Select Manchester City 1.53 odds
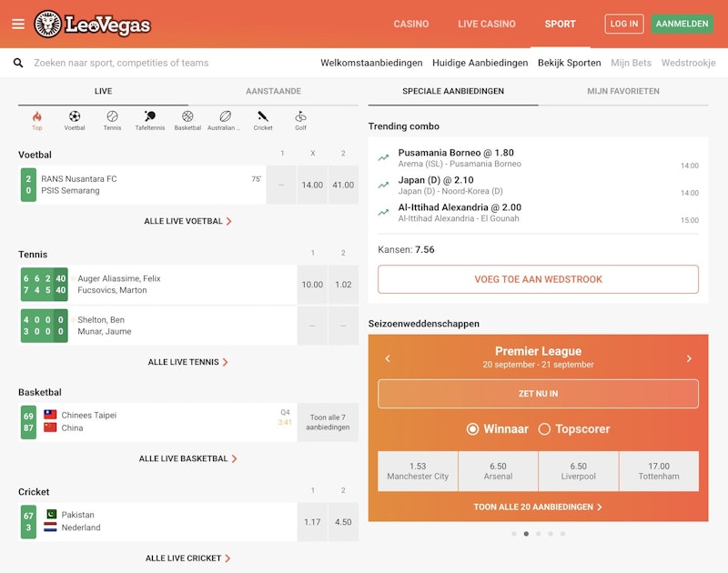The height and width of the screenshot is (573, 728). click(x=418, y=471)
